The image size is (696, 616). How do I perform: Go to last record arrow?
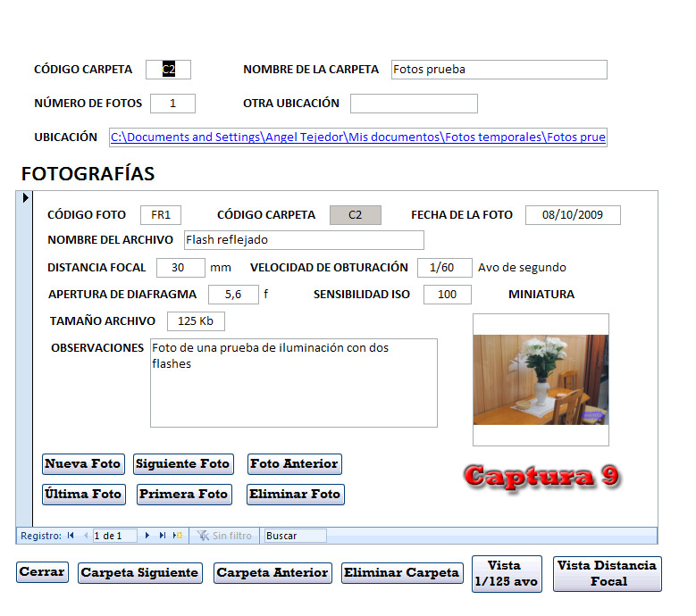coord(163,536)
